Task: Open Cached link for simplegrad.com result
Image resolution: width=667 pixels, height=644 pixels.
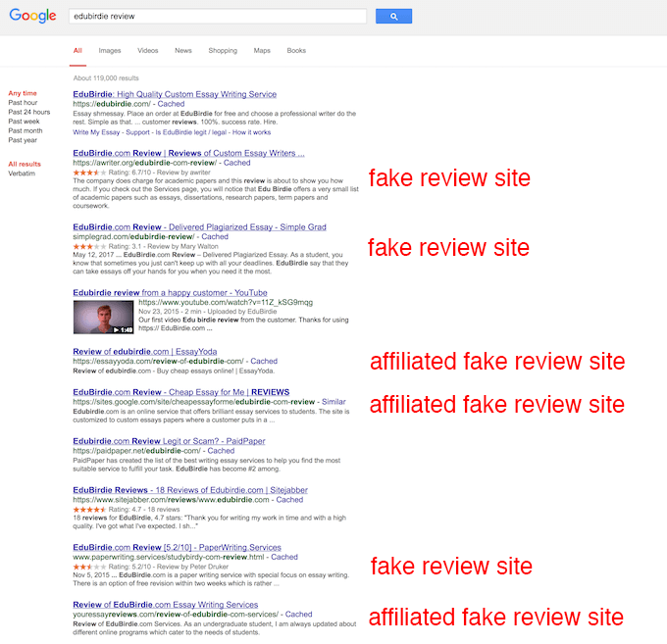Action: (x=215, y=237)
